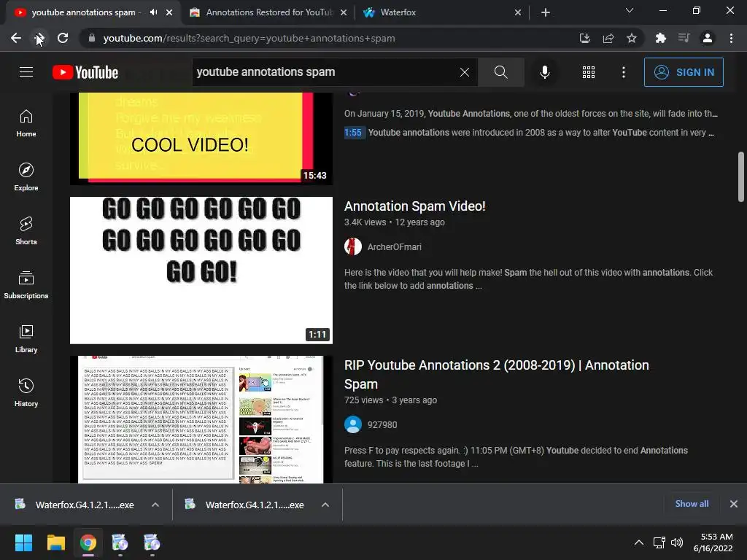Image resolution: width=747 pixels, height=560 pixels.
Task: Click the site lock icon
Action: pos(92,38)
